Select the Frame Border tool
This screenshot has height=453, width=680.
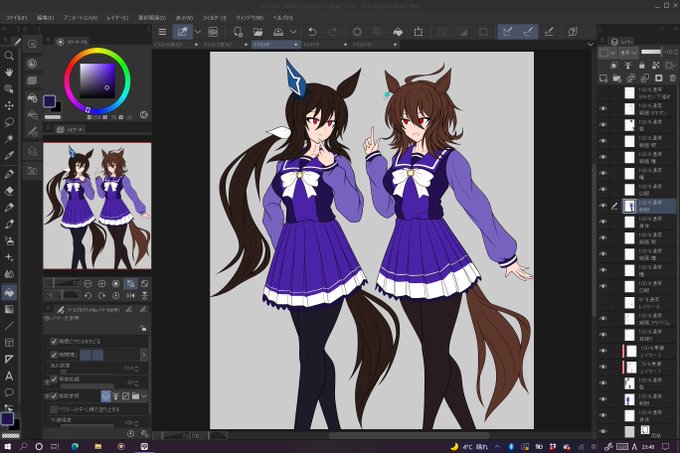coord(9,342)
